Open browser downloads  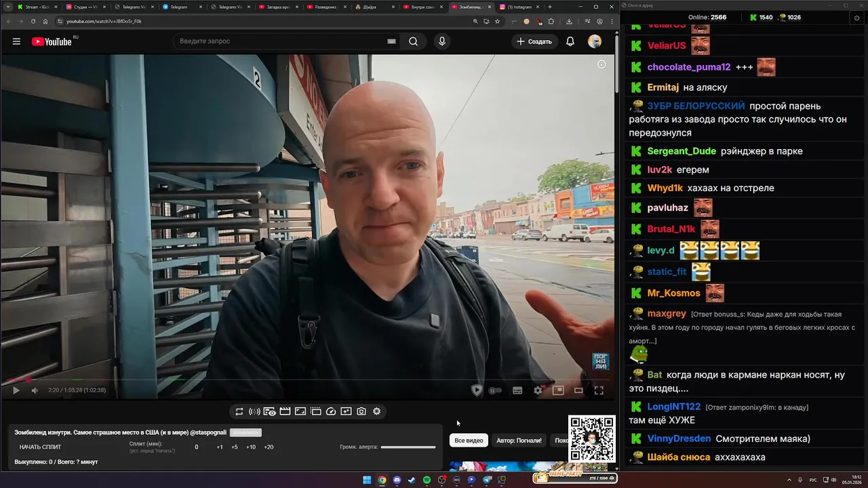click(569, 21)
